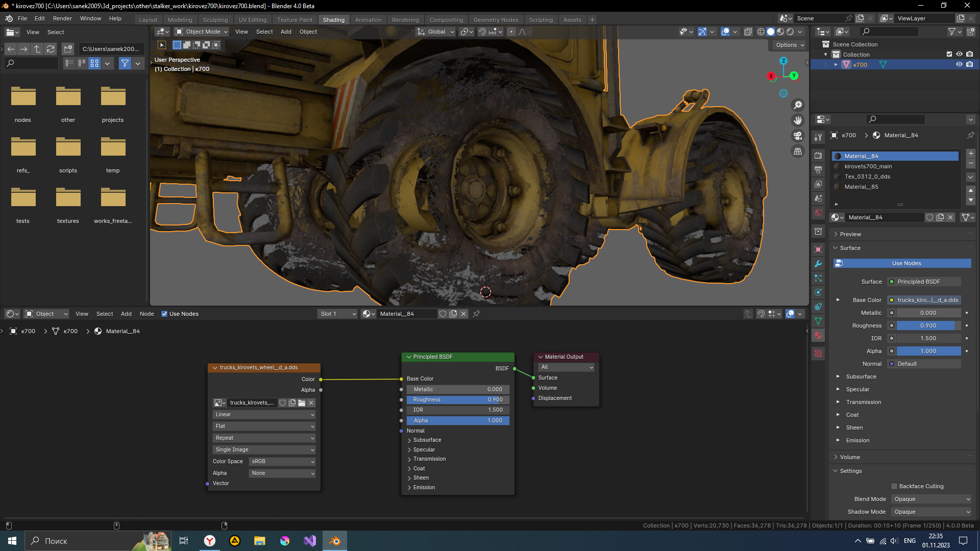Screen dimensions: 980x551
Task: Switch to Geometry Nodes workspace tab
Action: pyautogui.click(x=496, y=20)
